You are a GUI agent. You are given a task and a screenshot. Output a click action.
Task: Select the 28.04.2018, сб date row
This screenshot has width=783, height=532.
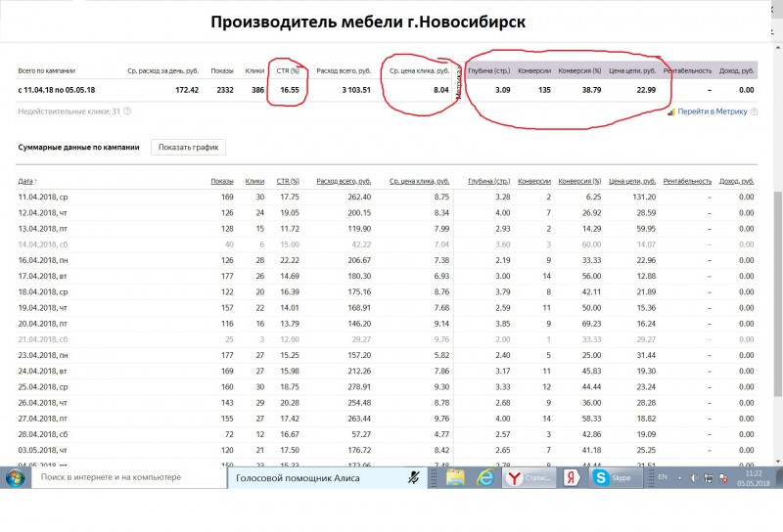(x=387, y=434)
